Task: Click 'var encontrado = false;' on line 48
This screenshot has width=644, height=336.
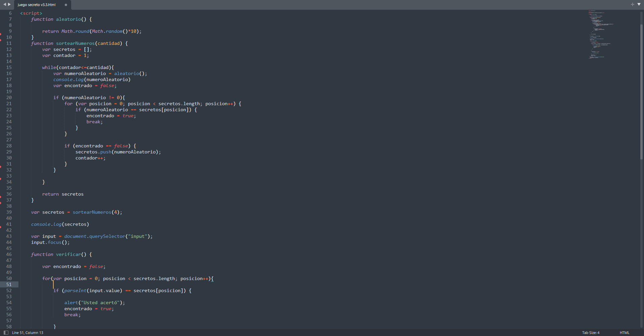Action: (74, 266)
